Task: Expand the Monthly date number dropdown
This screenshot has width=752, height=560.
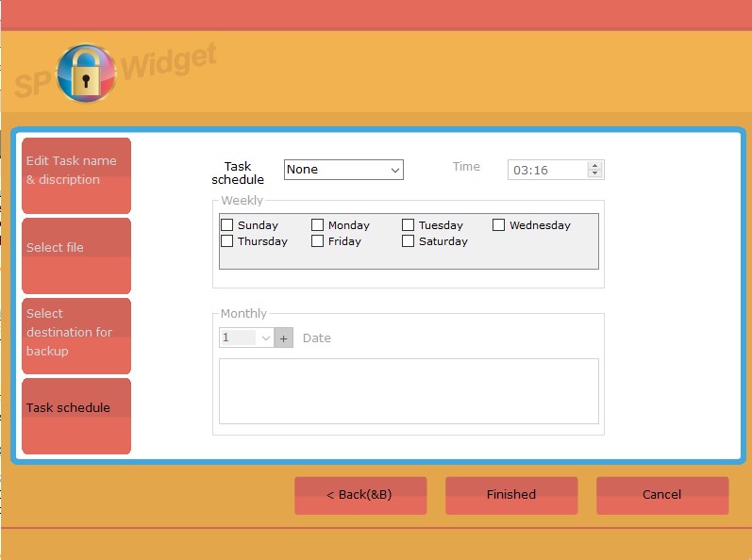Action: tap(265, 338)
